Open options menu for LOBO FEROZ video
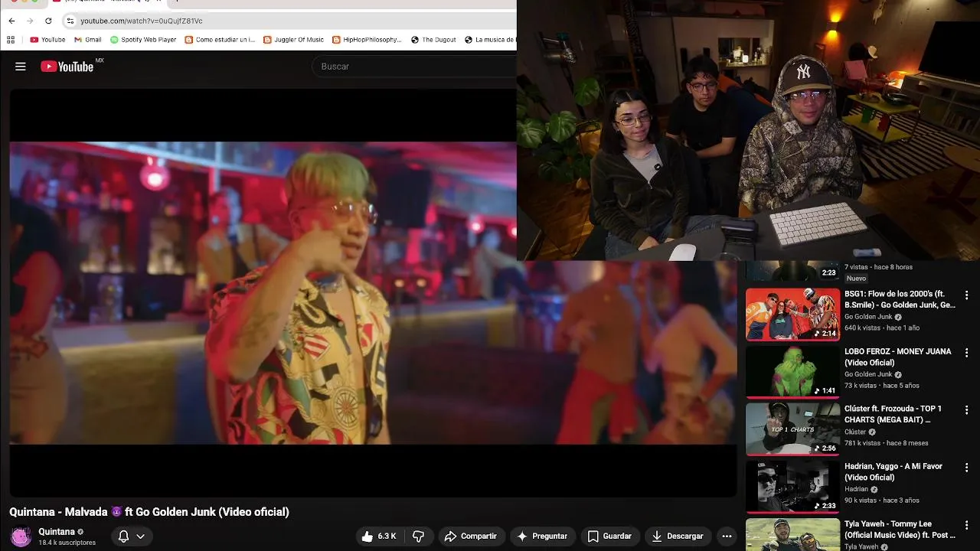The height and width of the screenshot is (551, 980). click(x=966, y=353)
